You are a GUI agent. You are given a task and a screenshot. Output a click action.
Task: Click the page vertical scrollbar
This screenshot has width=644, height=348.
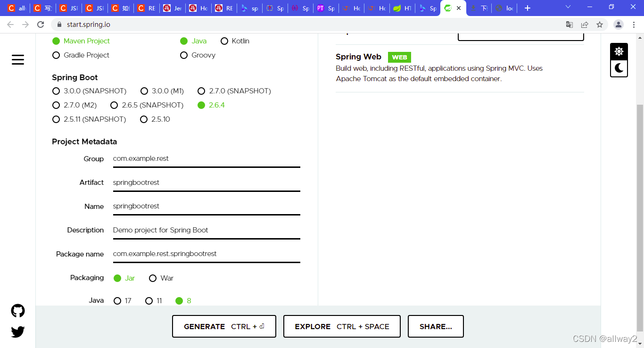[640, 217]
